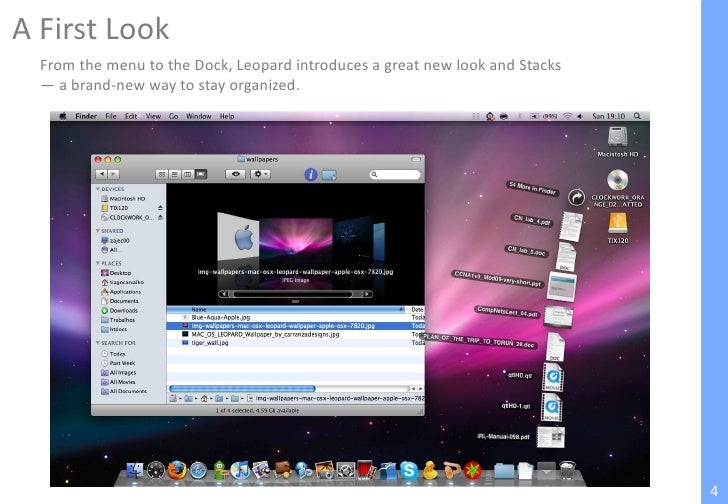Open the Action gear dropdown menu
Viewport: 728px width, 504px height.
click(260, 174)
